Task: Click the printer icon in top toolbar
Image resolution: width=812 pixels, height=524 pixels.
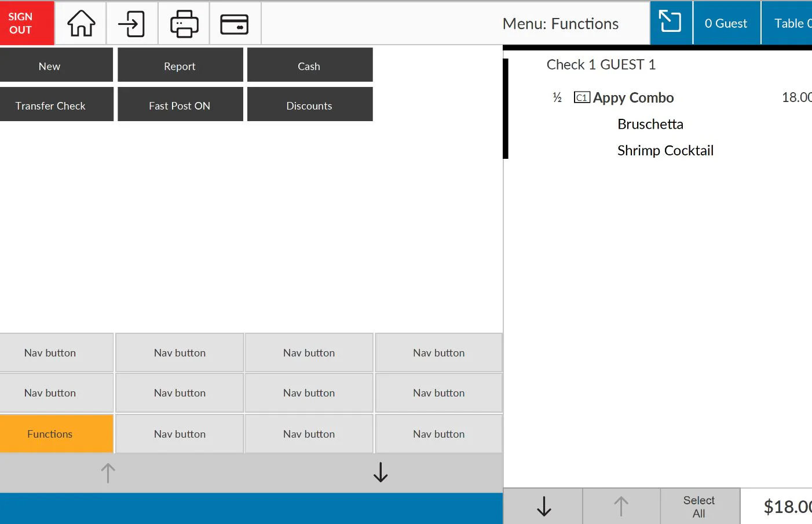Action: pos(184,24)
